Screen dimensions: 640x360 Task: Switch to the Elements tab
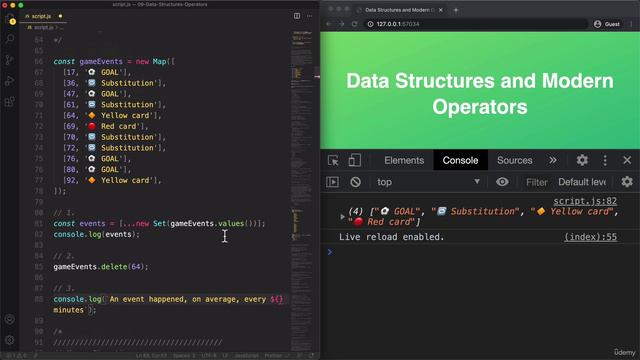(x=404, y=160)
